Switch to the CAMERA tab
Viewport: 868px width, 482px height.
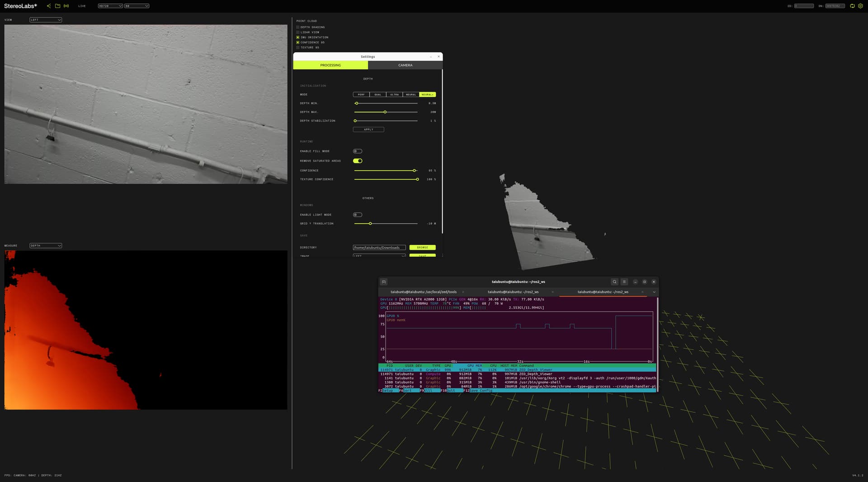point(405,65)
